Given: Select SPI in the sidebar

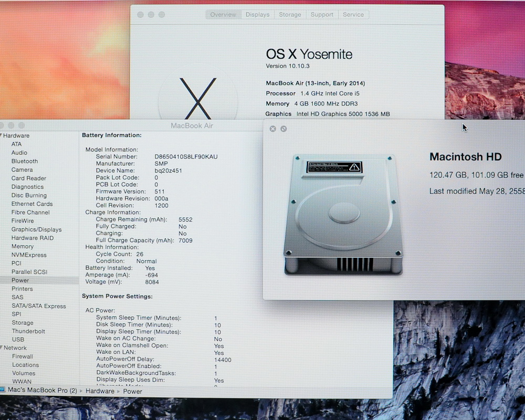Looking at the screenshot, I should pyautogui.click(x=16, y=314).
